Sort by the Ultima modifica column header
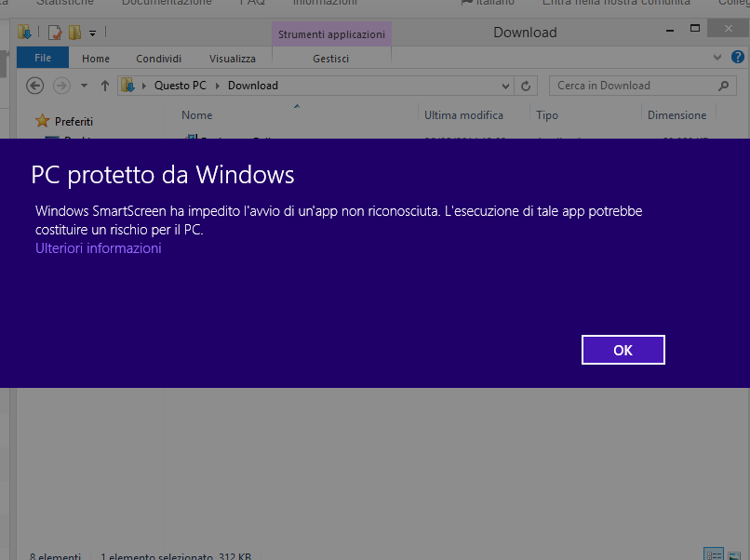This screenshot has width=750, height=560. pyautogui.click(x=463, y=115)
